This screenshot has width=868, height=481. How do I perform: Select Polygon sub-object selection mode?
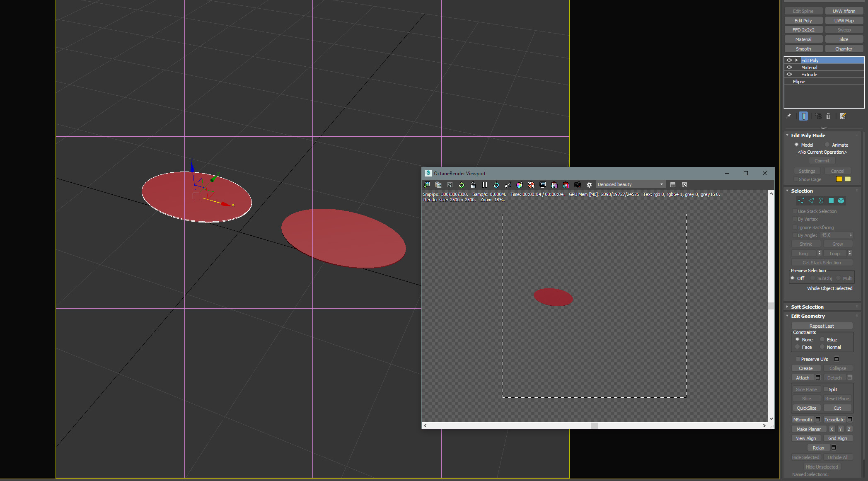831,201
